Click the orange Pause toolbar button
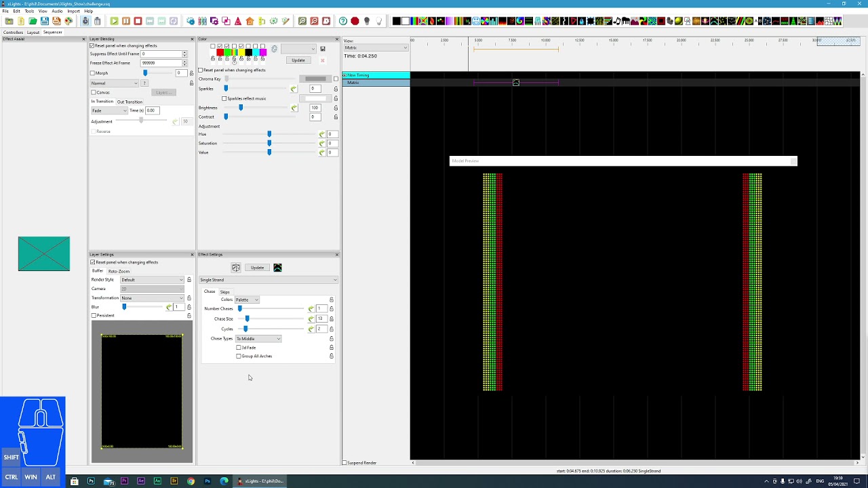Viewport: 868px width, 488px height. pyautogui.click(x=126, y=21)
